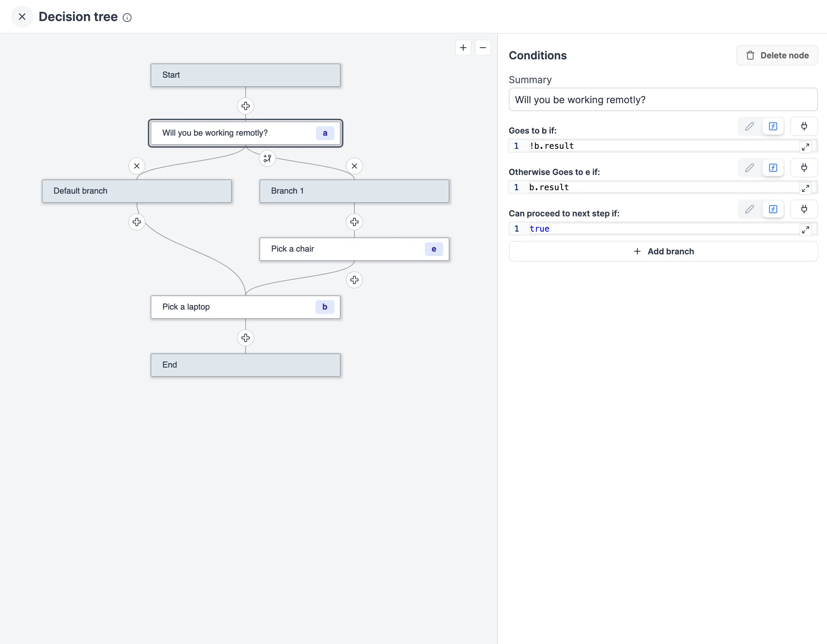This screenshot has width=827, height=644.
Task: Click the trash icon in Delete node button
Action: click(750, 55)
